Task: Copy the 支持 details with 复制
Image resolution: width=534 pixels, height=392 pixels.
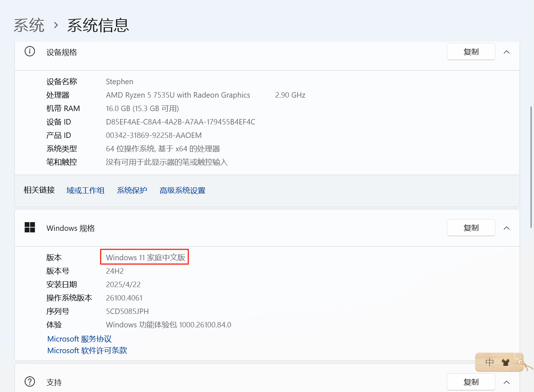Action: point(471,382)
